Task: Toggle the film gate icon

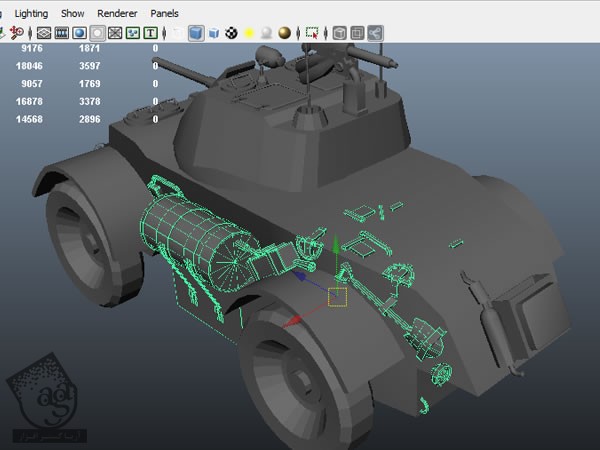Action: point(62,33)
